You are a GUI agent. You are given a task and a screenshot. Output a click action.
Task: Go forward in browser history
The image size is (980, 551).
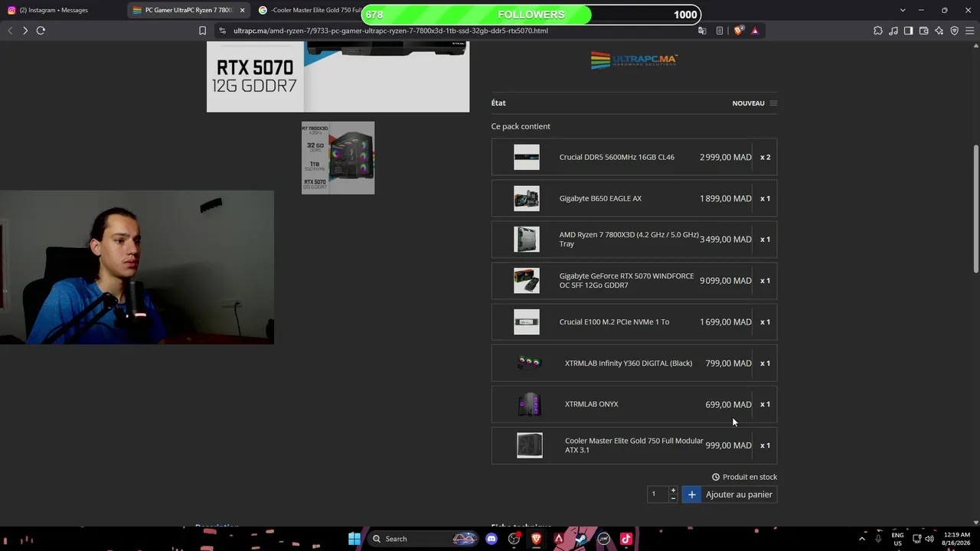click(25, 31)
